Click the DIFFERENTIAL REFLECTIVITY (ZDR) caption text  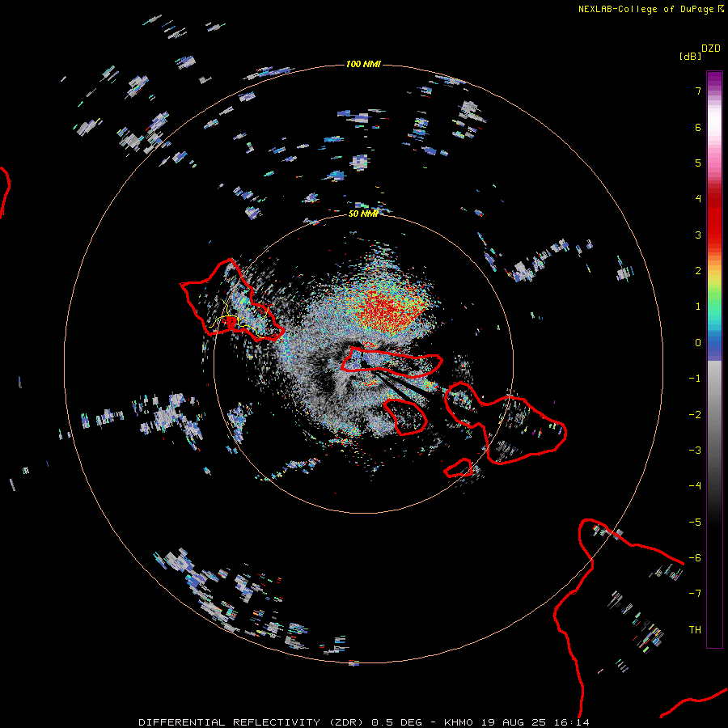click(x=252, y=722)
